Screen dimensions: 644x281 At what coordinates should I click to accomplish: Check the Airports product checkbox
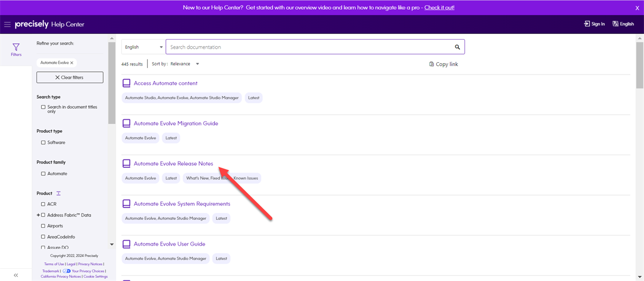click(43, 226)
